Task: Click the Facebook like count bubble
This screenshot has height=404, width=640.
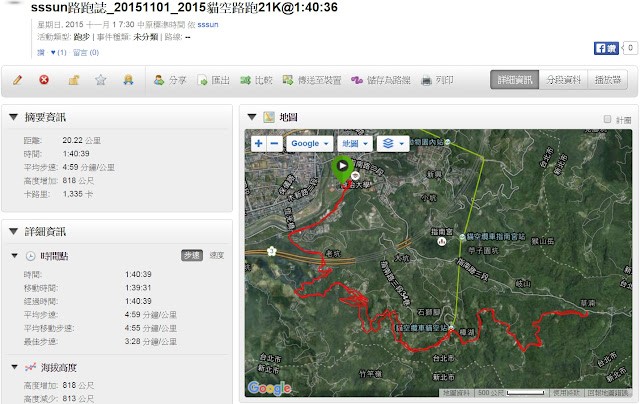Action: (630, 48)
